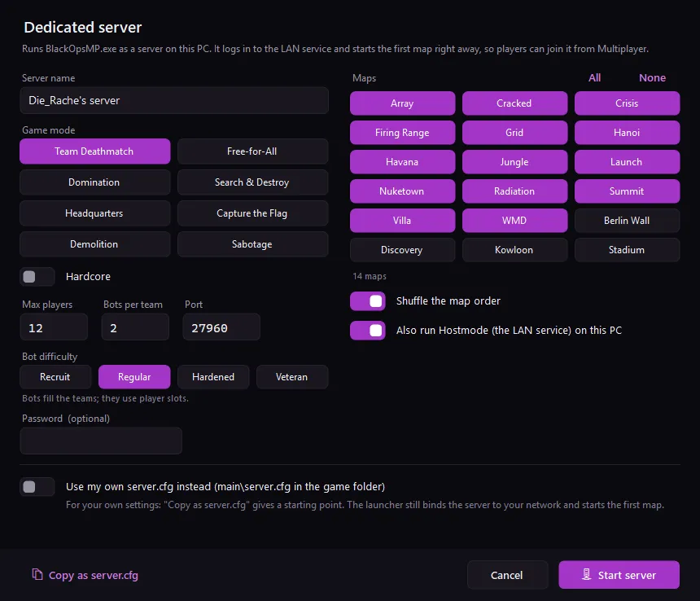The width and height of the screenshot is (700, 601).
Task: Click the server icon on Start server
Action: click(x=586, y=574)
